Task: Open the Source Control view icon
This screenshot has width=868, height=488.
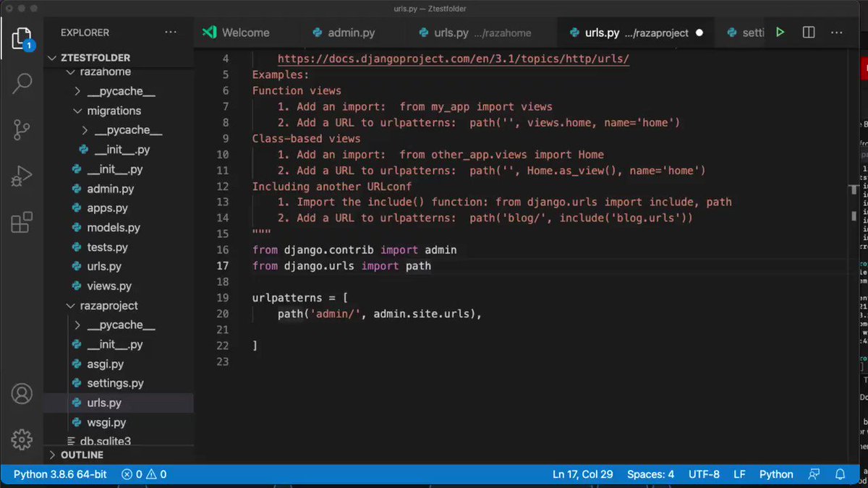Action: pyautogui.click(x=22, y=129)
